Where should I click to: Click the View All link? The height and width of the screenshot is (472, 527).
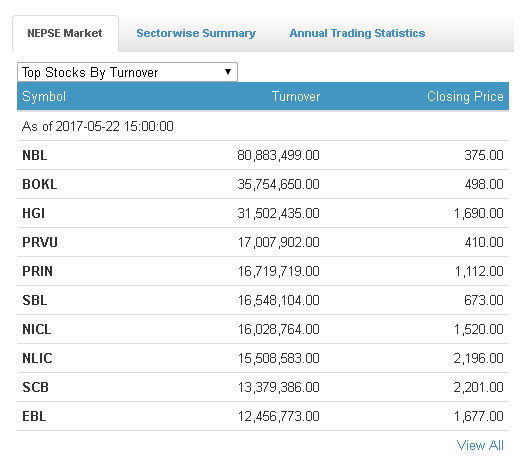480,445
